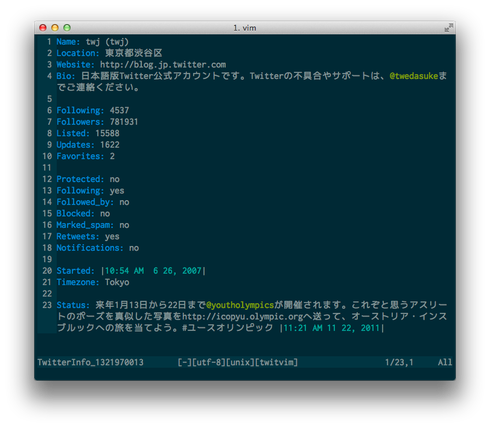Click the 'Marked_spam:' label
The width and height of the screenshot is (490, 428).
tap(85, 225)
